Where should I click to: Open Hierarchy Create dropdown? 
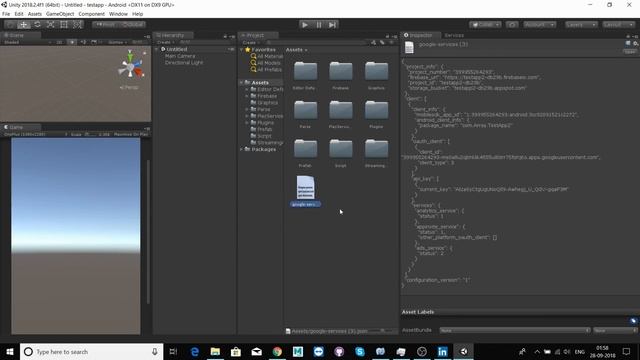166,42
